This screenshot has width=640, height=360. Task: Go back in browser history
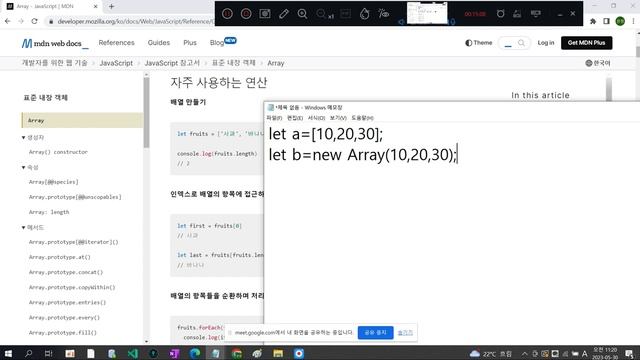[x=8, y=21]
